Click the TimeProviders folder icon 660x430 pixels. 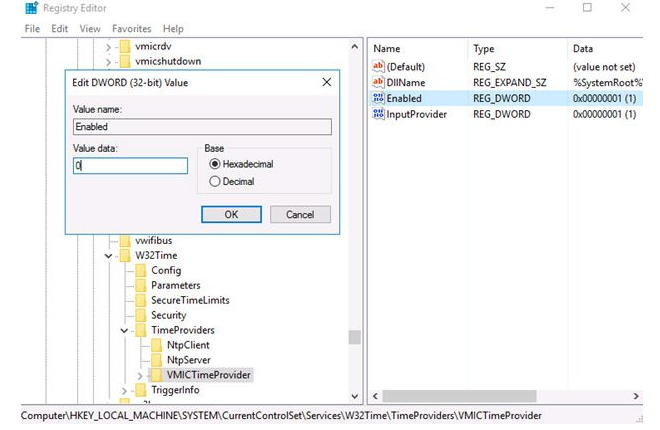point(141,330)
